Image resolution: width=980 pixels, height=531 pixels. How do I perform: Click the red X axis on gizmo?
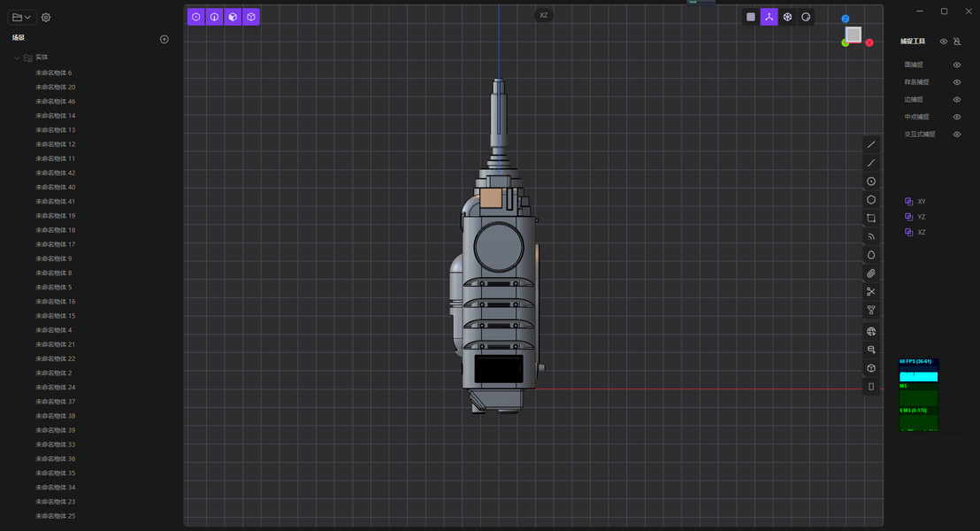[x=869, y=42]
